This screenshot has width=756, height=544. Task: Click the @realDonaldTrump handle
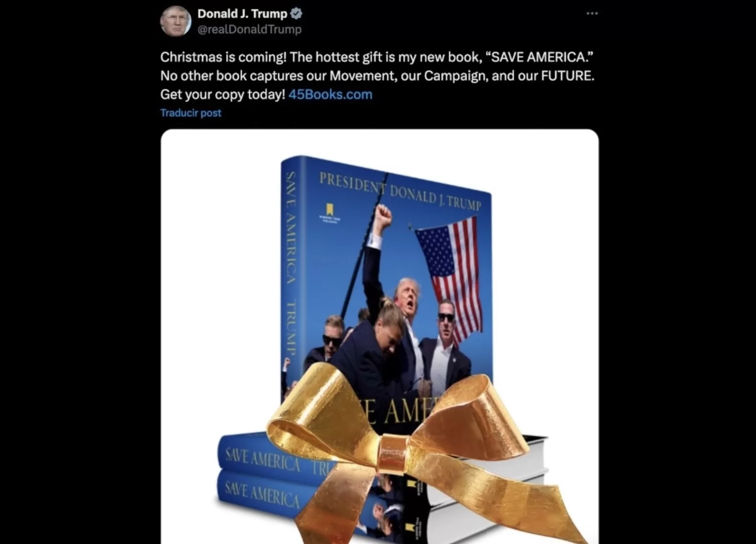tap(249, 29)
